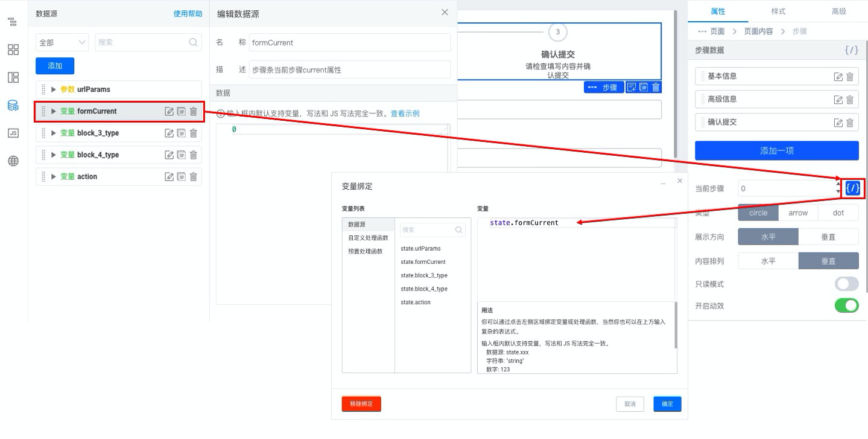The height and width of the screenshot is (439, 868).
Task: Edit the formCurrent variable
Action: click(169, 111)
